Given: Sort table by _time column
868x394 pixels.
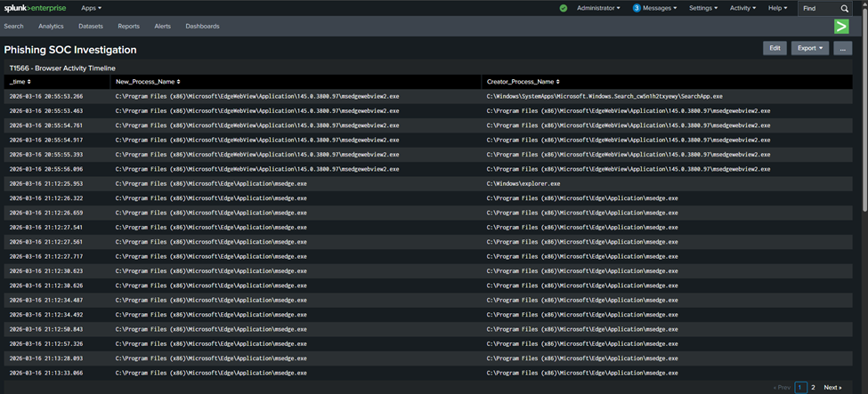Looking at the screenshot, I should pyautogui.click(x=20, y=81).
